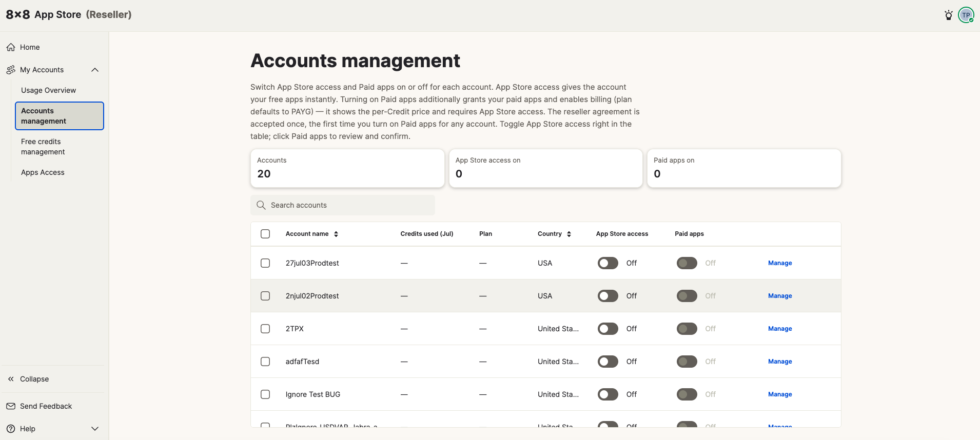Screen dimensions: 980x440
Task: Open Usage Overview page
Action: click(48, 90)
